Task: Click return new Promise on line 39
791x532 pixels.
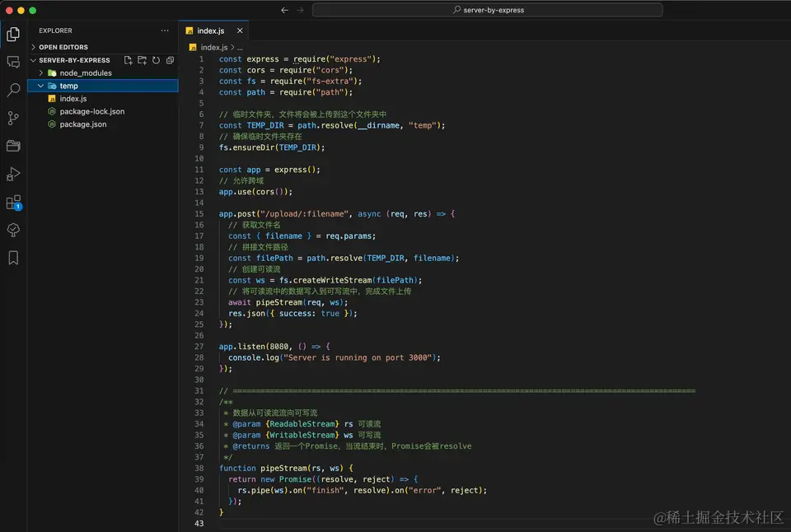Action: 270,479
